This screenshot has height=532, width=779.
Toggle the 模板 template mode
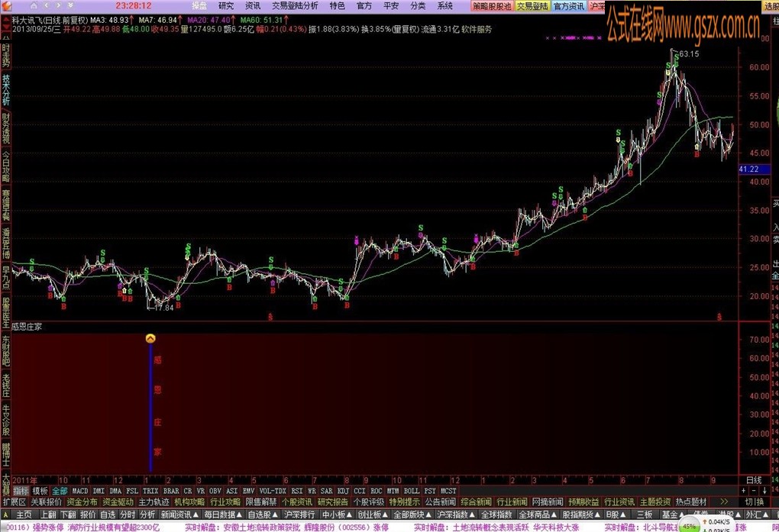coord(40,491)
